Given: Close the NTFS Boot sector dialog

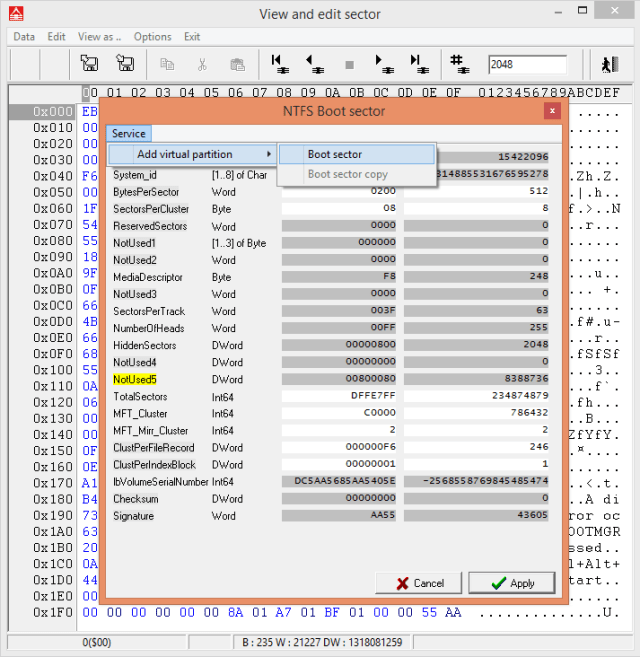Looking at the screenshot, I should (x=550, y=111).
